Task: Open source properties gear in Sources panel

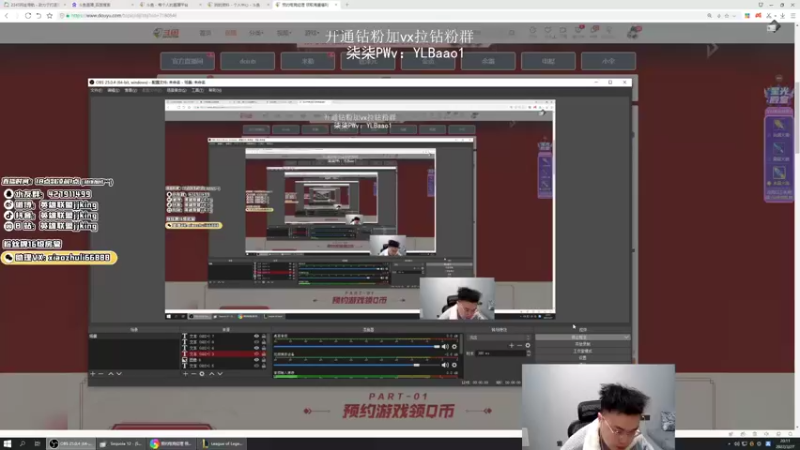Action: tap(202, 374)
